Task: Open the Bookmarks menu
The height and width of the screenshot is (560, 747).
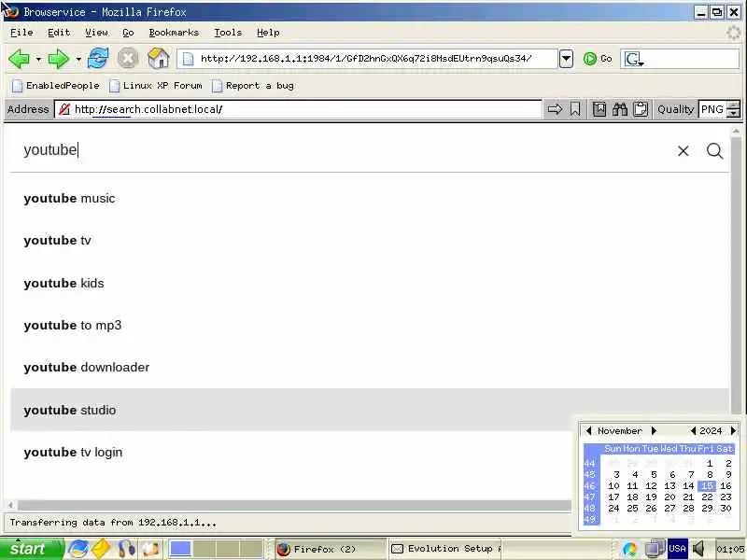Action: point(174,33)
